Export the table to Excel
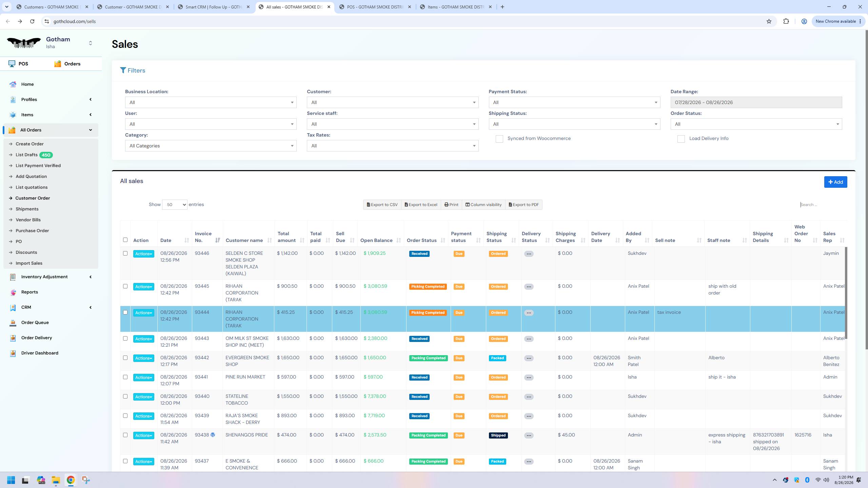The image size is (868, 488). coord(421,205)
